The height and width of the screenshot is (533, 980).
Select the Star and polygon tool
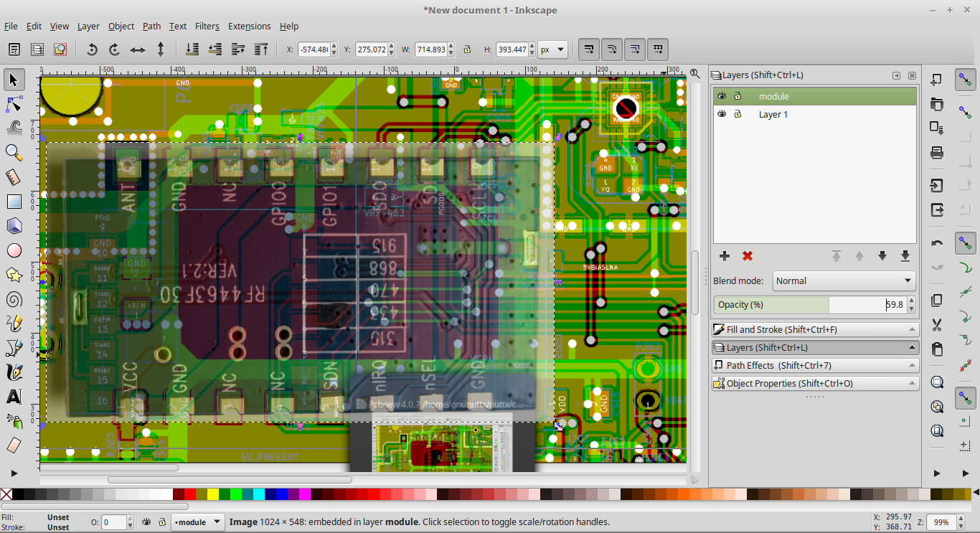point(14,275)
